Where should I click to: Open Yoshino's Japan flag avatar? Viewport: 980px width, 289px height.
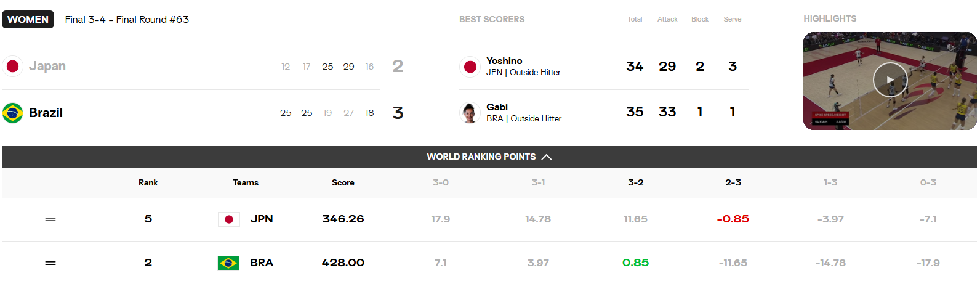tap(470, 67)
